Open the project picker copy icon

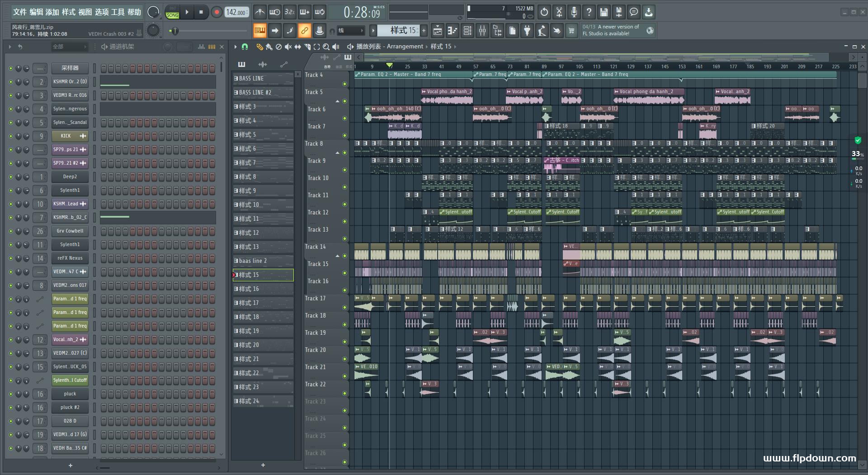[x=512, y=31]
